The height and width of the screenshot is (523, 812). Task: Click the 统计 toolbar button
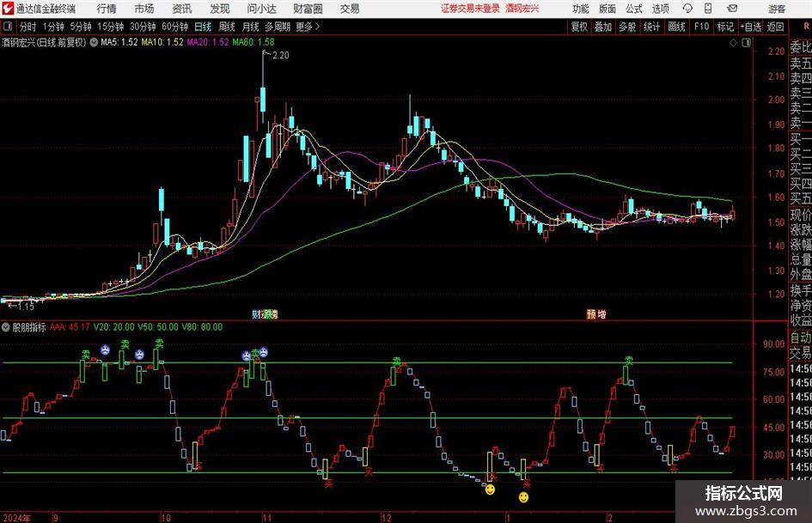coord(651,27)
